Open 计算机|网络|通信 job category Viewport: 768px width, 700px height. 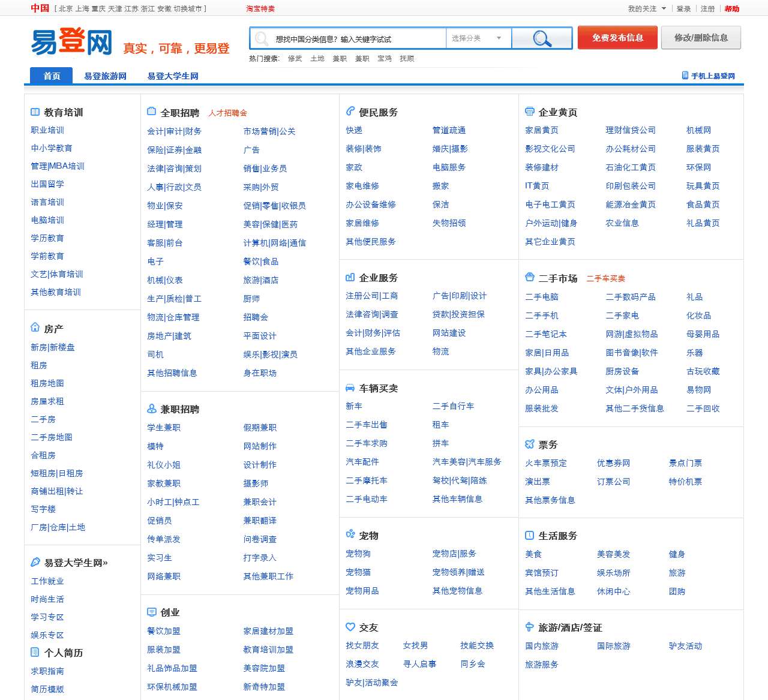[x=275, y=243]
